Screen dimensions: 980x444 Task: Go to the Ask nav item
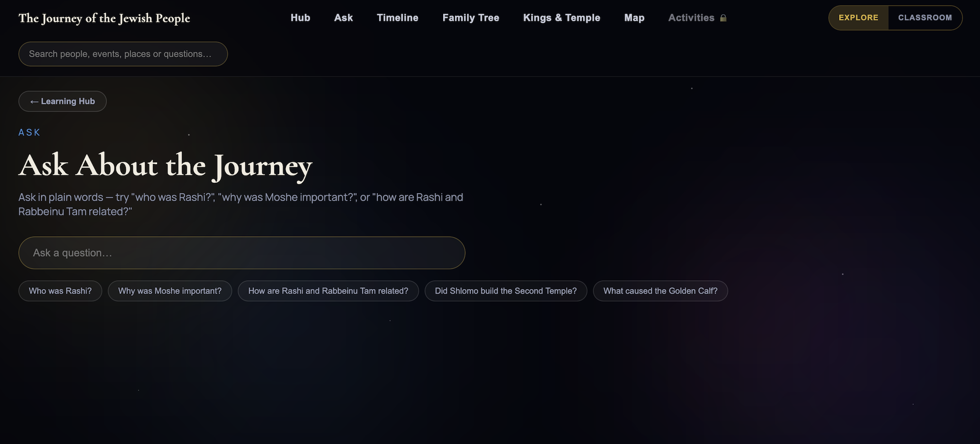click(343, 18)
